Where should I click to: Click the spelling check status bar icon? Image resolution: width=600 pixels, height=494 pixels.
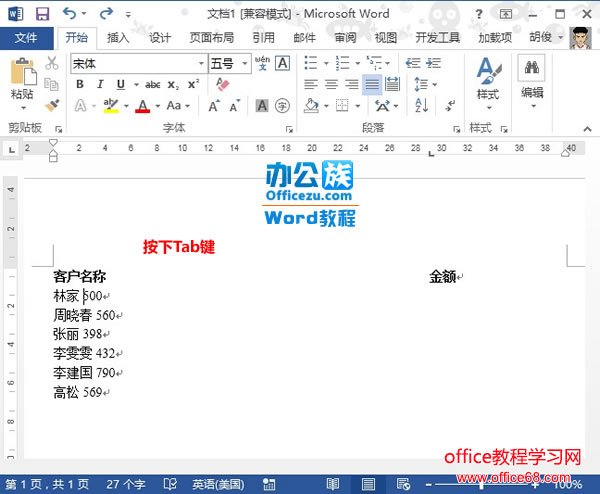point(170,484)
